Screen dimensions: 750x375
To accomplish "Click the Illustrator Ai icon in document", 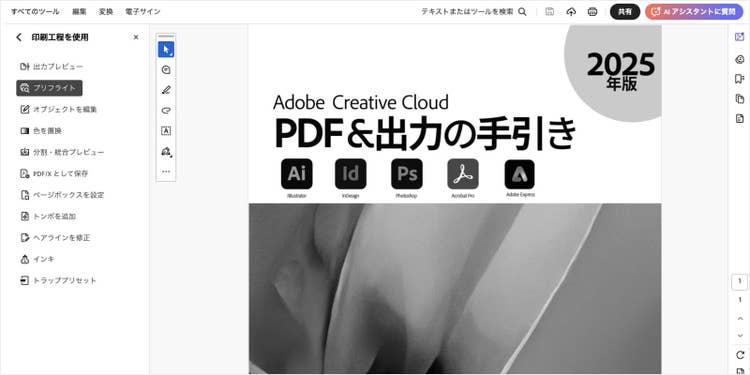I will click(x=297, y=174).
